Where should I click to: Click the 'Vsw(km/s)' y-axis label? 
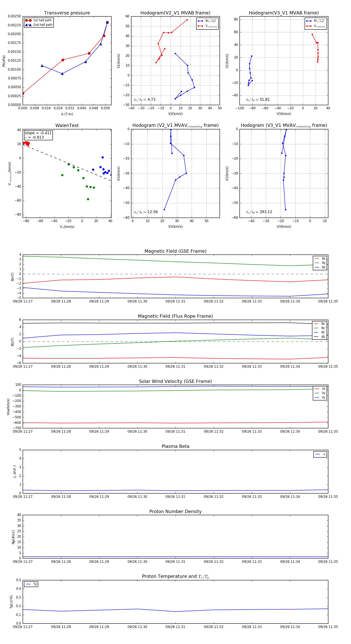[x=8, y=407]
